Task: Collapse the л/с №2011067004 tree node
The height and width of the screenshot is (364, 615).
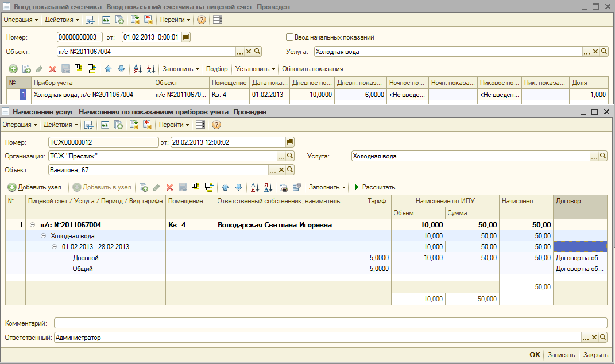Action: [33, 225]
